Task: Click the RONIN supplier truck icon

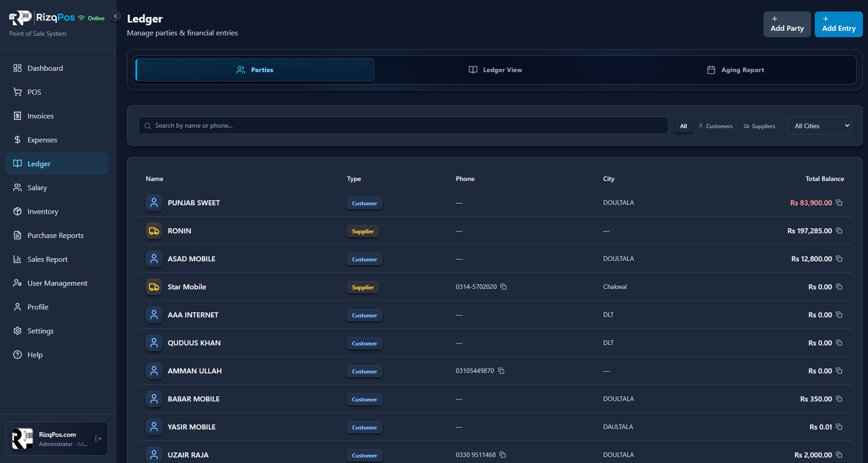Action: 154,231
